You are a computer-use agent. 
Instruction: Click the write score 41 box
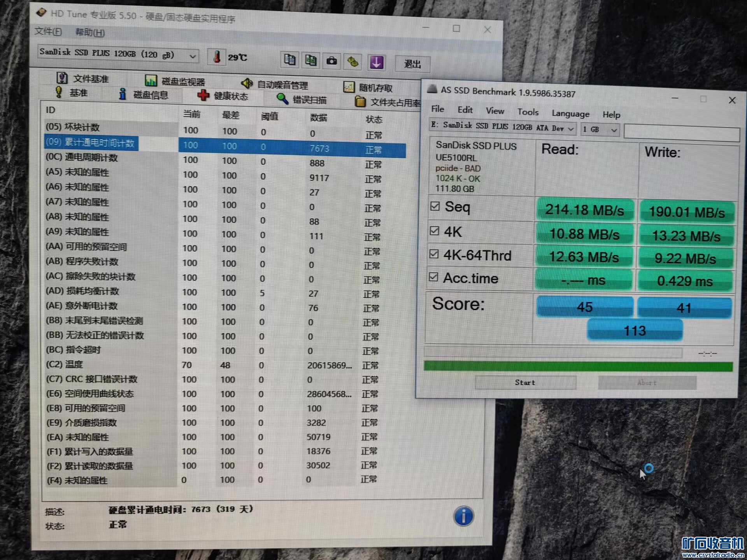point(684,308)
